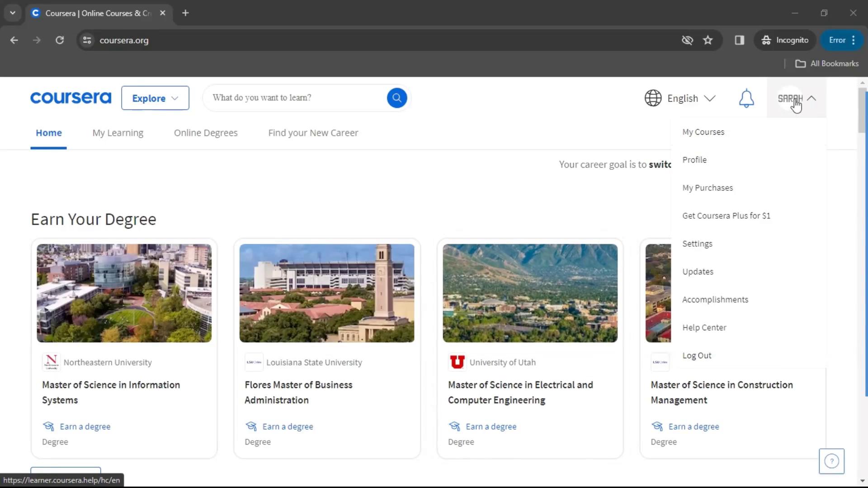The width and height of the screenshot is (868, 488).
Task: Click the search magnifier icon
Action: point(396,98)
